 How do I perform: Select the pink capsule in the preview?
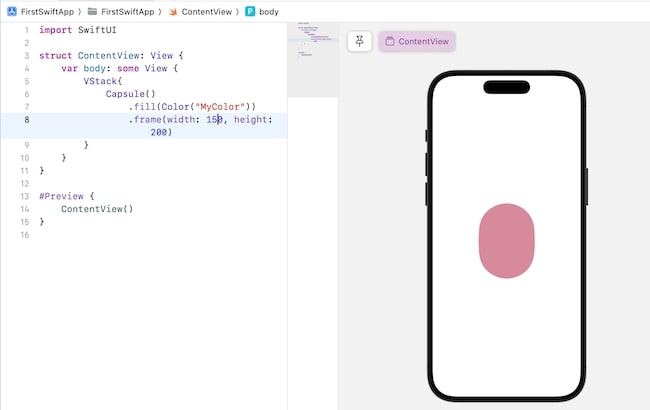pyautogui.click(x=506, y=240)
